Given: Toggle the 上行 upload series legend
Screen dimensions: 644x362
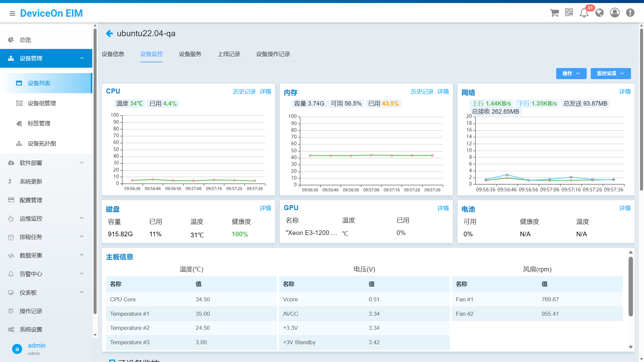Looking at the screenshot, I should (x=491, y=104).
